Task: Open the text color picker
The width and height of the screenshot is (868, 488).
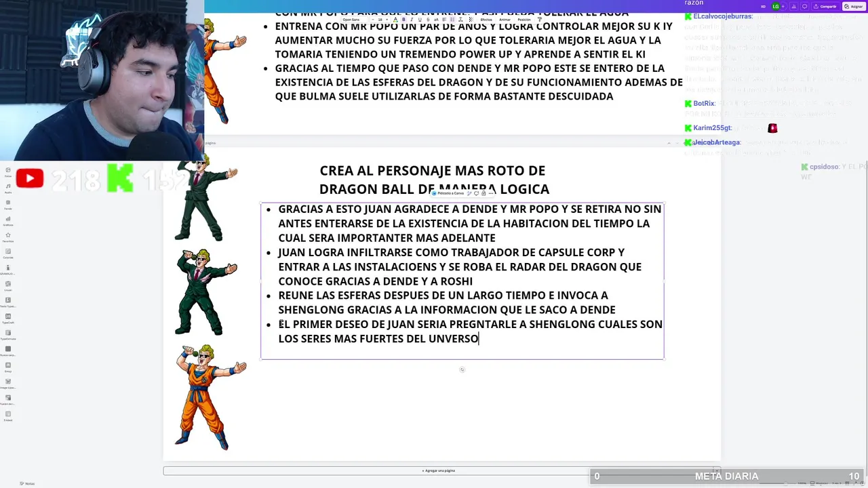Action: pos(395,20)
